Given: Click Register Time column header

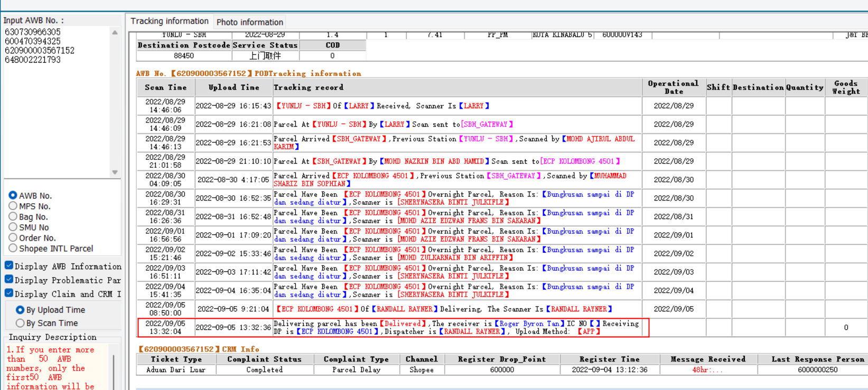Looking at the screenshot, I should pos(609,359).
